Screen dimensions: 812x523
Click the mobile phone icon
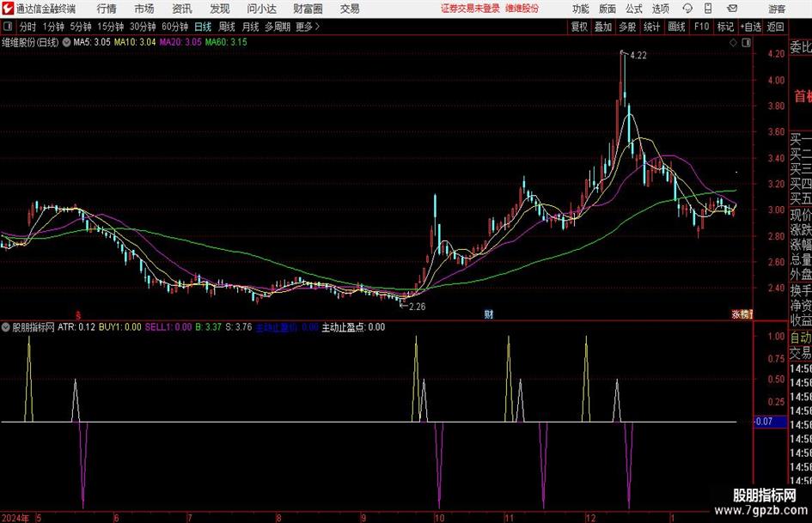[708, 9]
